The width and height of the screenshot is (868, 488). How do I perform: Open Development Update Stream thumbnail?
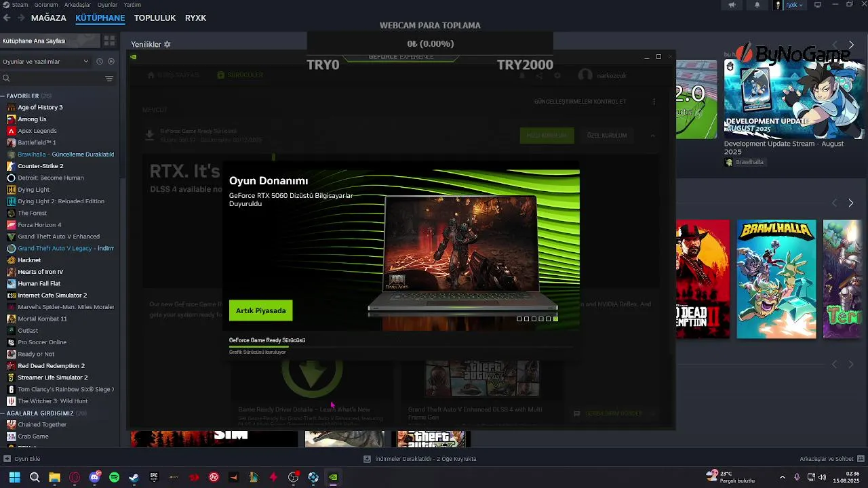(794, 99)
